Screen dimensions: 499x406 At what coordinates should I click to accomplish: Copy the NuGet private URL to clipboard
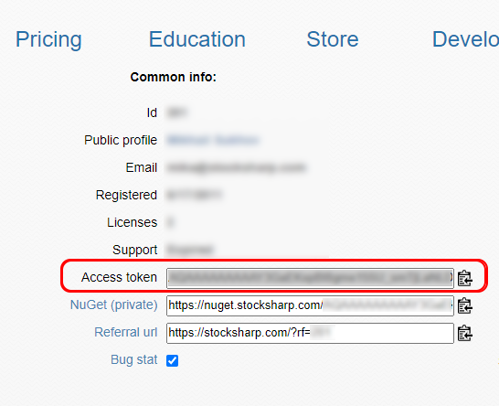tap(465, 306)
